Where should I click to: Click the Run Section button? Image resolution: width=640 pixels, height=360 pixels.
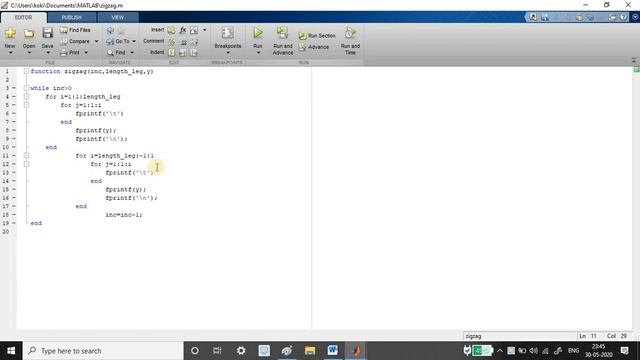point(317,36)
